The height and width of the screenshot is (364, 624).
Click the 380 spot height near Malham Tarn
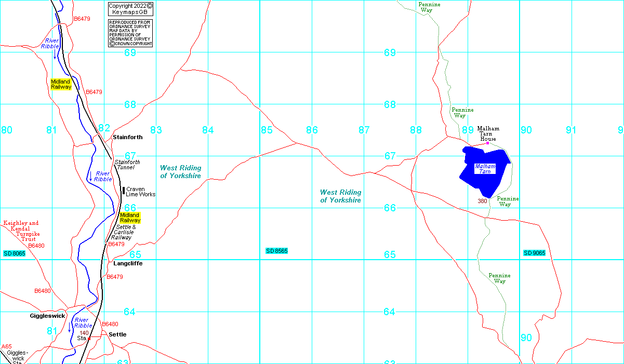point(483,201)
